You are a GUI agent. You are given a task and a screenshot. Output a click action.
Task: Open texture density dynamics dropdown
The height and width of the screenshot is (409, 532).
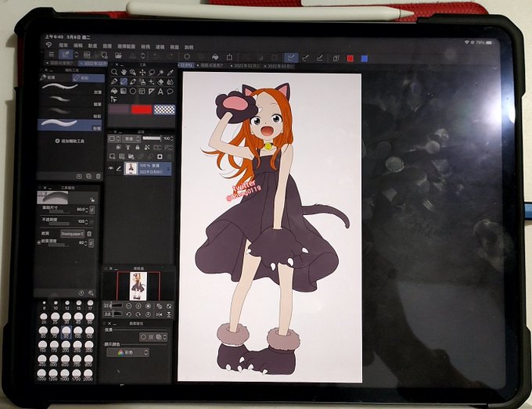click(92, 243)
